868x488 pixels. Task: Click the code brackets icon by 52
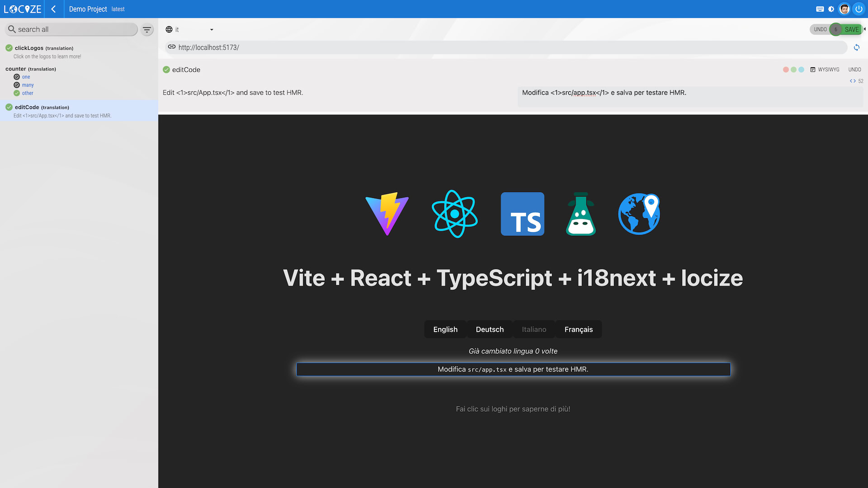853,81
